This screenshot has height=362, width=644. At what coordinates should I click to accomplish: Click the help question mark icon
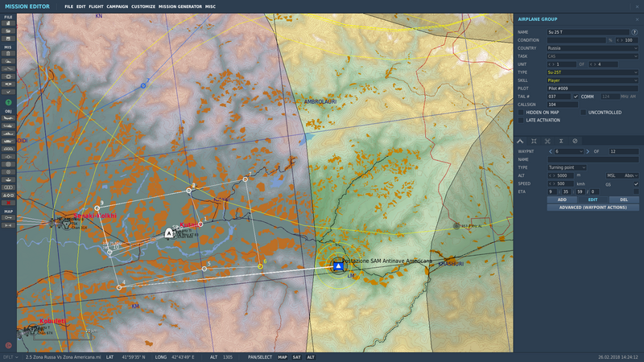pyautogui.click(x=635, y=31)
